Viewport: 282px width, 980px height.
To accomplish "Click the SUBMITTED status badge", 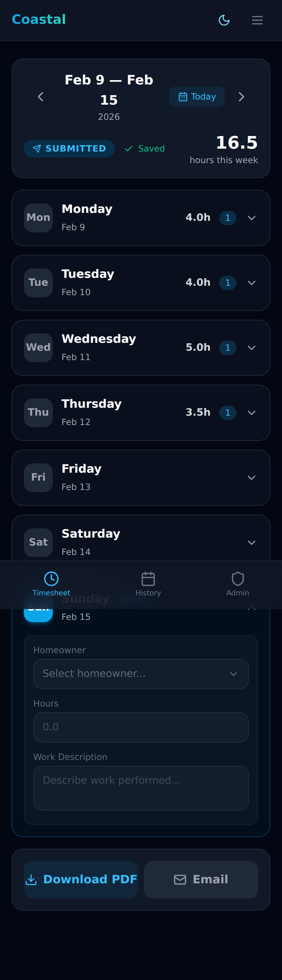I will (69, 149).
